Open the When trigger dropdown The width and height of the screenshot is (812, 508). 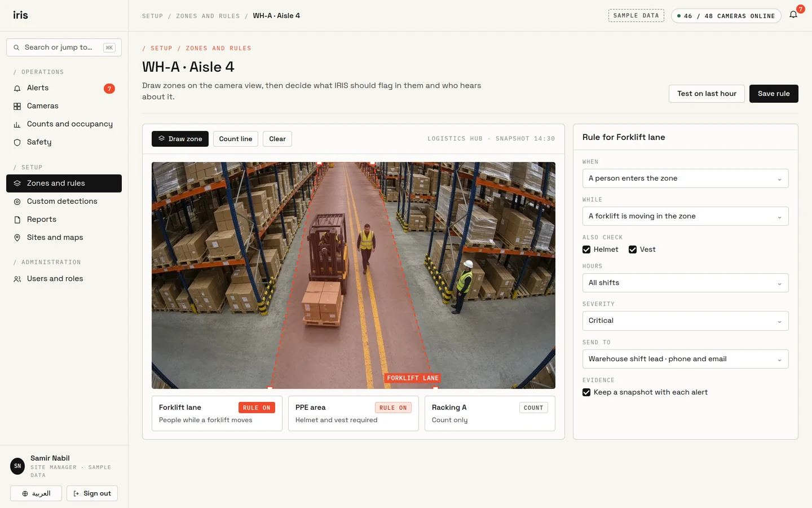[685, 178]
